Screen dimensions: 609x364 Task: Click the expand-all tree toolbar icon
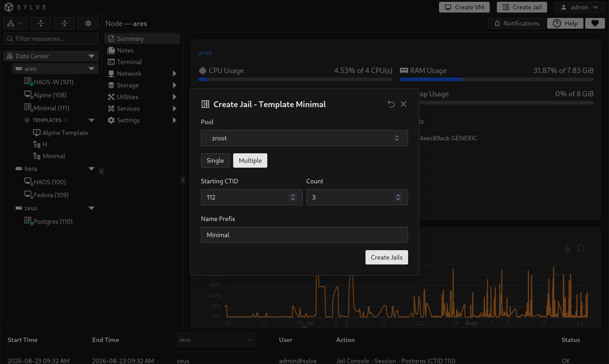coord(41,23)
